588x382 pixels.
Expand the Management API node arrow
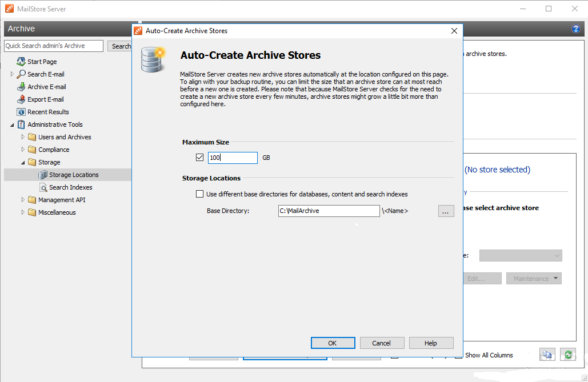[x=23, y=200]
